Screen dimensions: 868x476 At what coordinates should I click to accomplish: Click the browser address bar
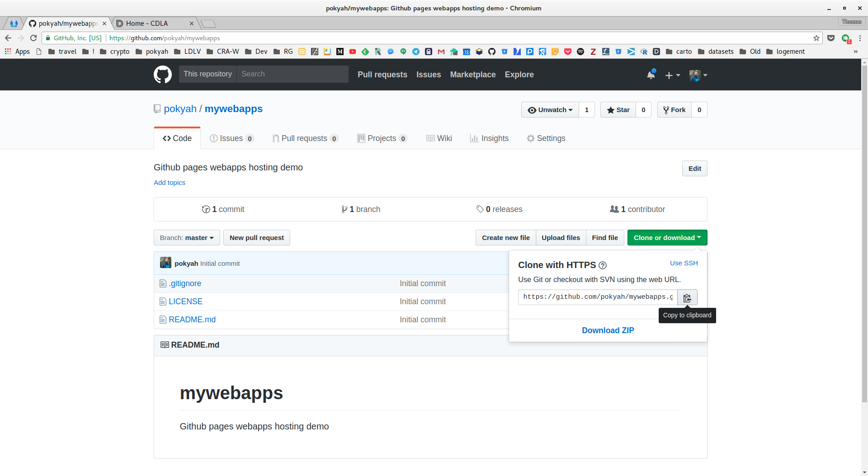(x=432, y=38)
